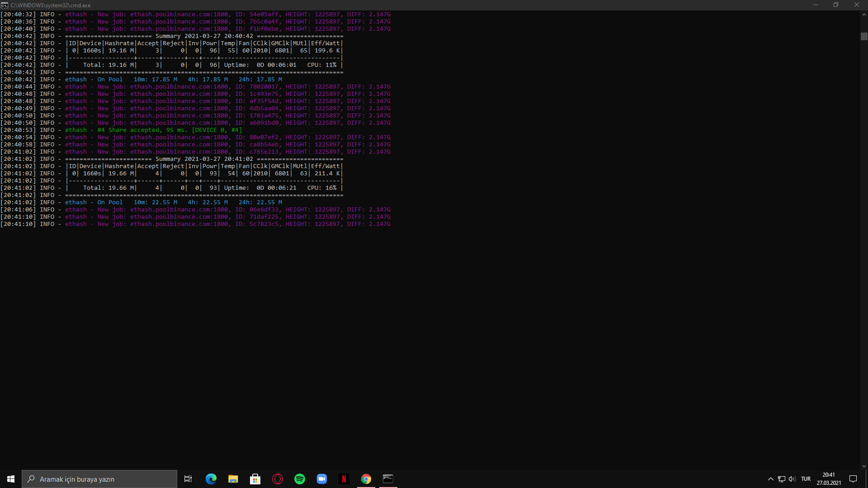
Task: Open Microsoft Store from the taskbar
Action: (x=255, y=479)
